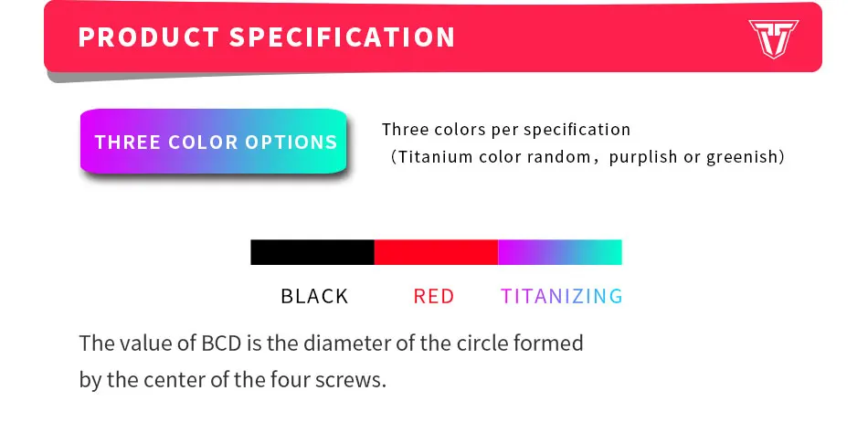Click the BLACK color label
The image size is (868, 433).
coord(314,296)
